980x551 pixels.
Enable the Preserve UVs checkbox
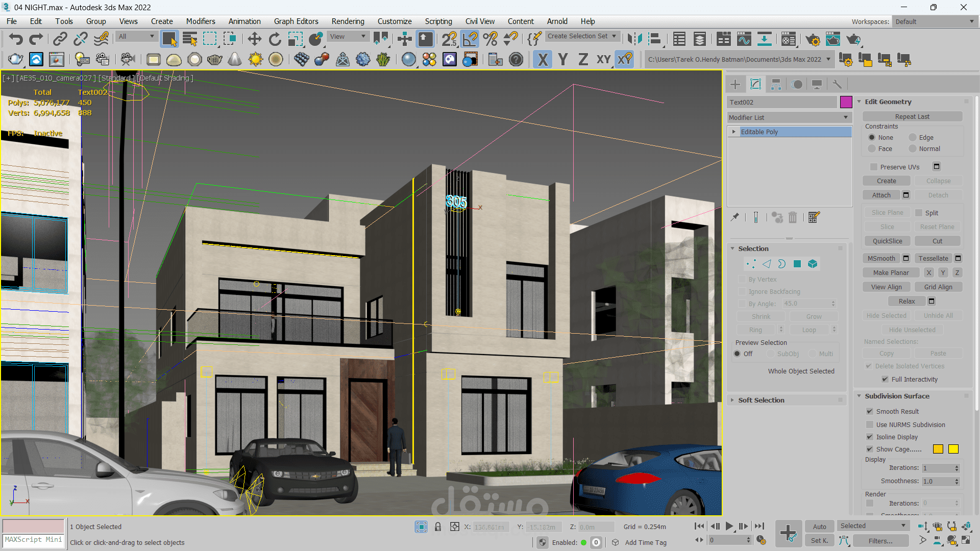(x=873, y=167)
